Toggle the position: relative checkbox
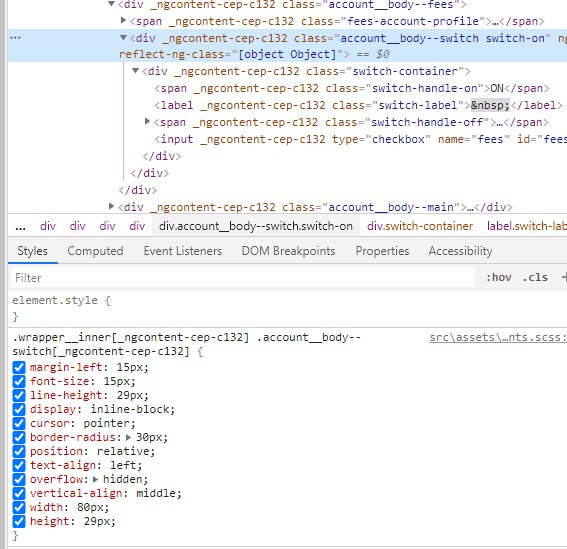This screenshot has height=549, width=567. coord(19,451)
